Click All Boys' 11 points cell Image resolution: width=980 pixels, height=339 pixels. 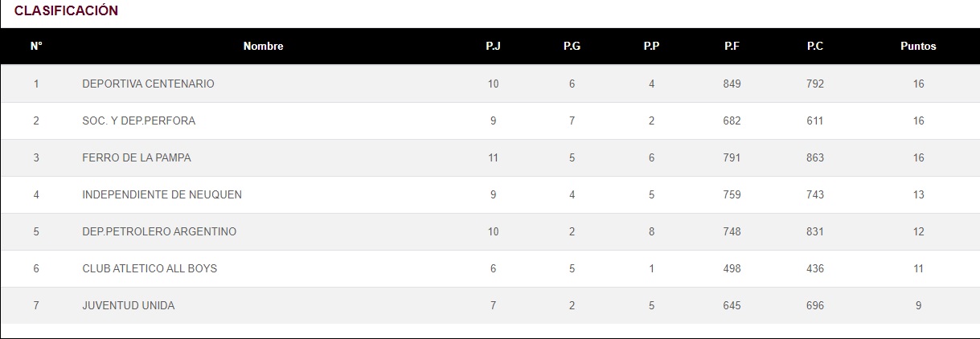pos(918,268)
